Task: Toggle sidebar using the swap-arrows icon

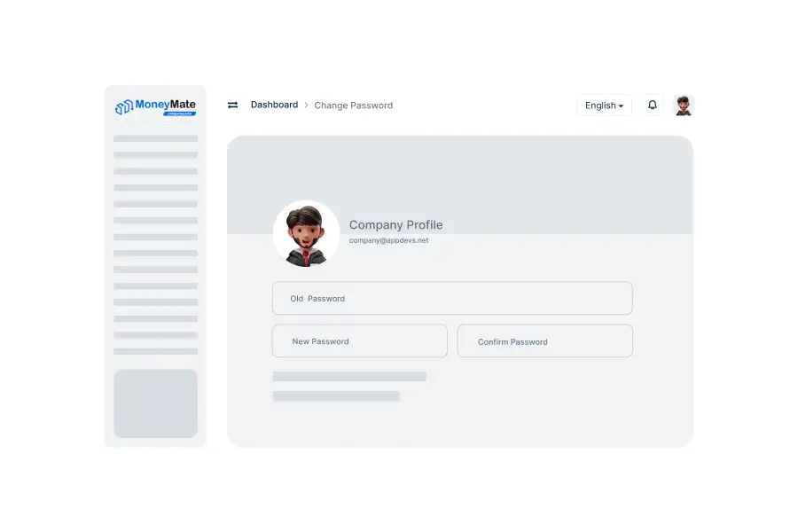Action: coord(232,105)
